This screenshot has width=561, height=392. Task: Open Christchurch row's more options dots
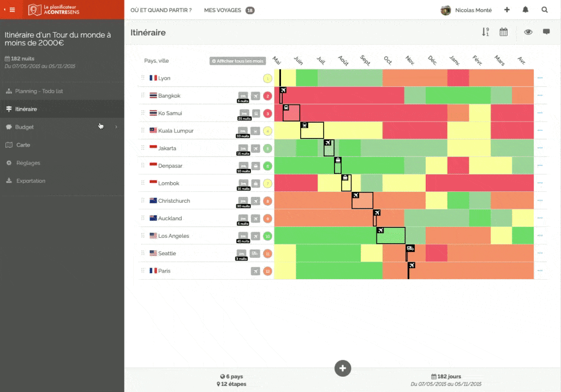[540, 201]
